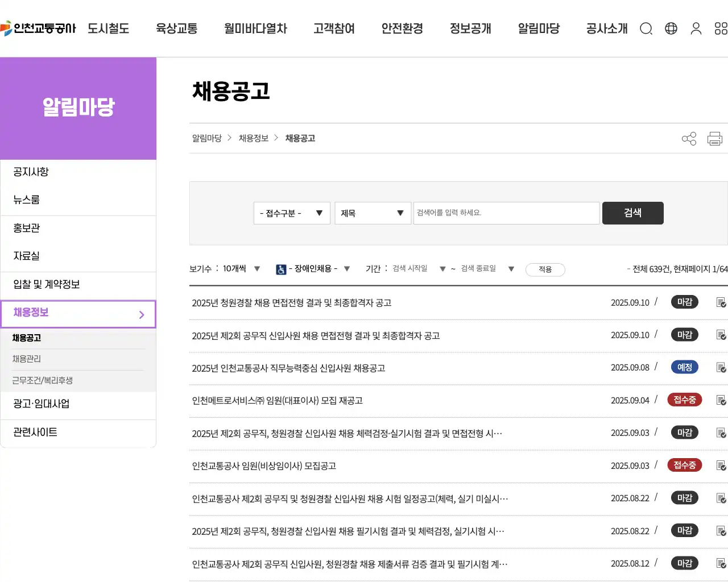This screenshot has width=728, height=582.
Task: Select 채용공고 submenu item
Action: point(27,338)
